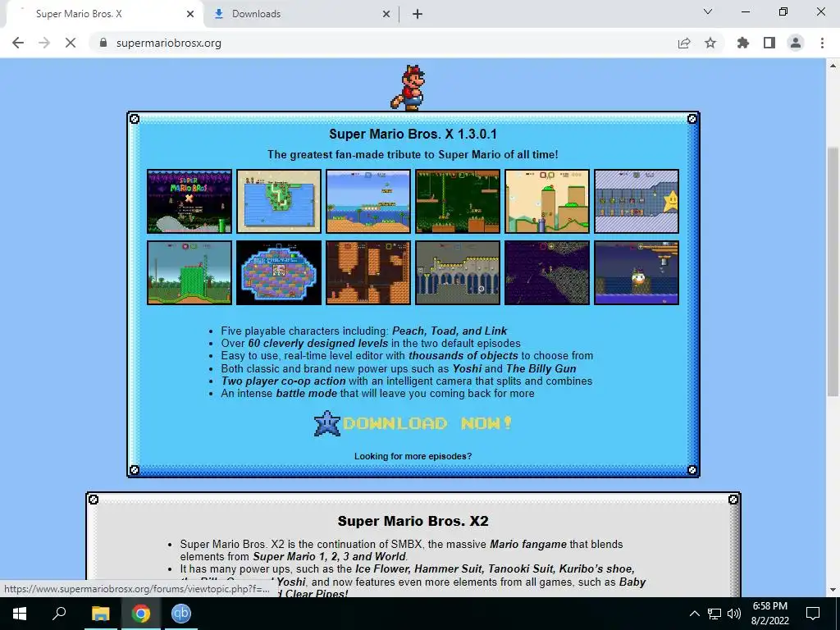Go back using the browser back arrow
Image resolution: width=840 pixels, height=630 pixels.
tap(18, 43)
